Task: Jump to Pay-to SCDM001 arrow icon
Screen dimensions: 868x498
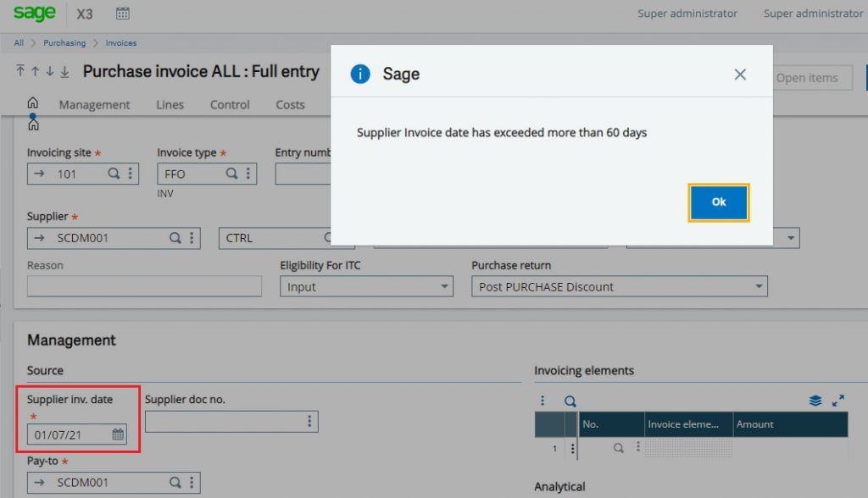Action: click(39, 483)
